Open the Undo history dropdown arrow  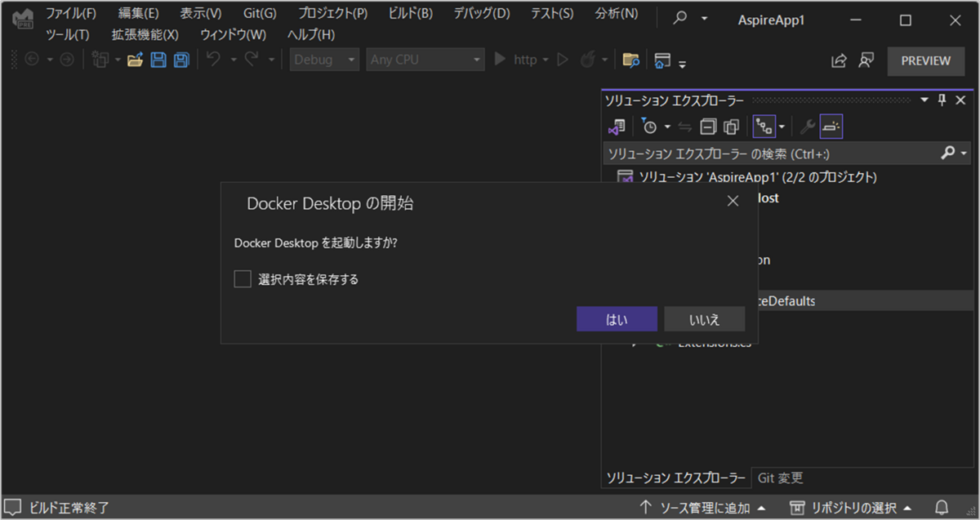[233, 60]
